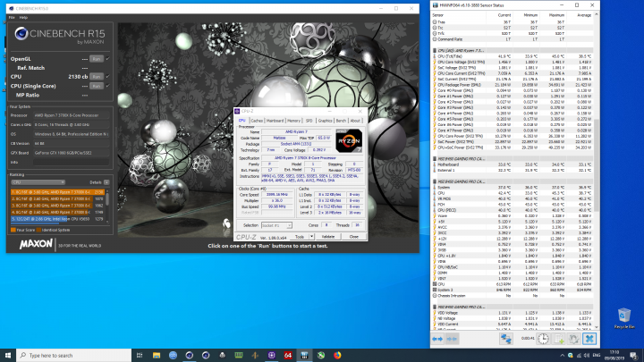Toggle the CPU (Single Core) test checkbox
The height and width of the screenshot is (362, 644).
[107, 86]
